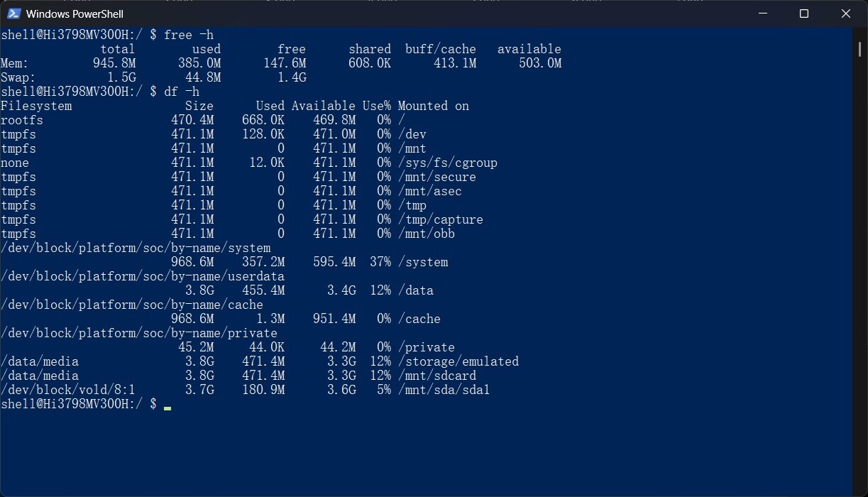Click the 'df -h' command text
This screenshot has height=497, width=868.
(x=182, y=92)
